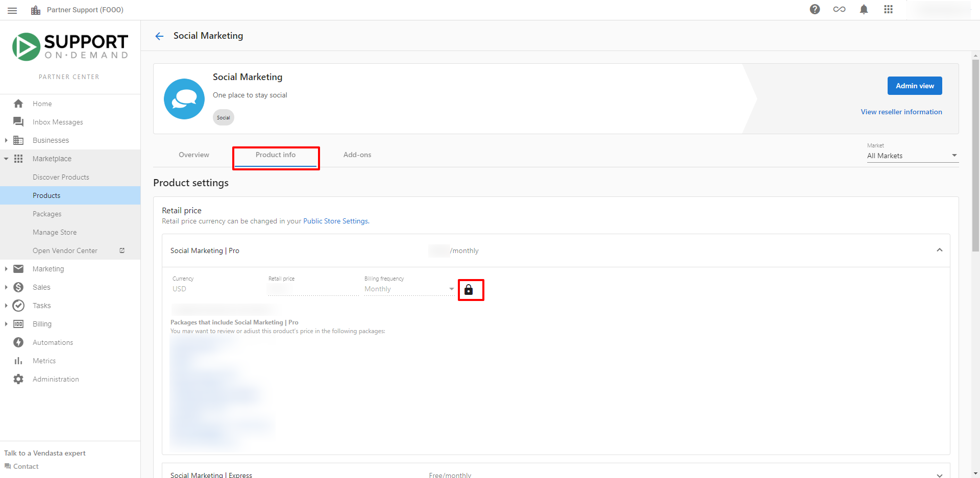Click the external link icon beside Open Vendor Center
This screenshot has width=980, height=478.
coord(122,250)
